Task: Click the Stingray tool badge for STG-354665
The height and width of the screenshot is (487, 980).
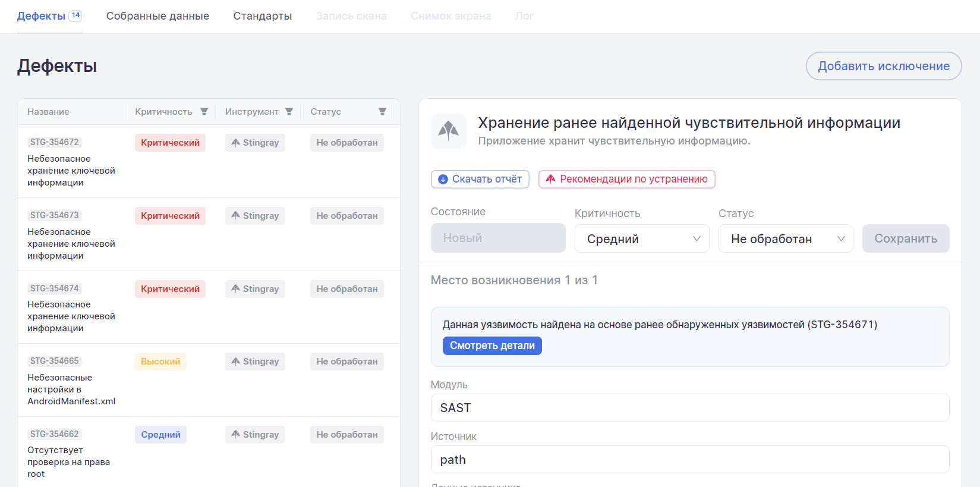Action: pos(255,362)
